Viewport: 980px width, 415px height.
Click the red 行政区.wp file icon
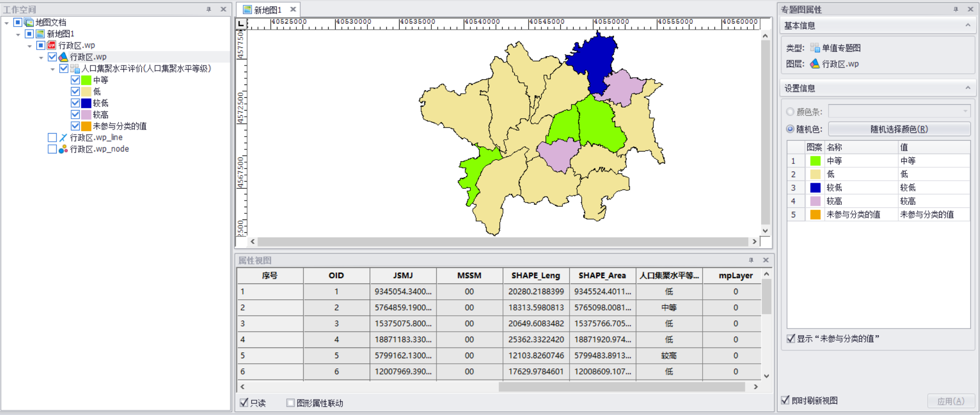click(52, 46)
